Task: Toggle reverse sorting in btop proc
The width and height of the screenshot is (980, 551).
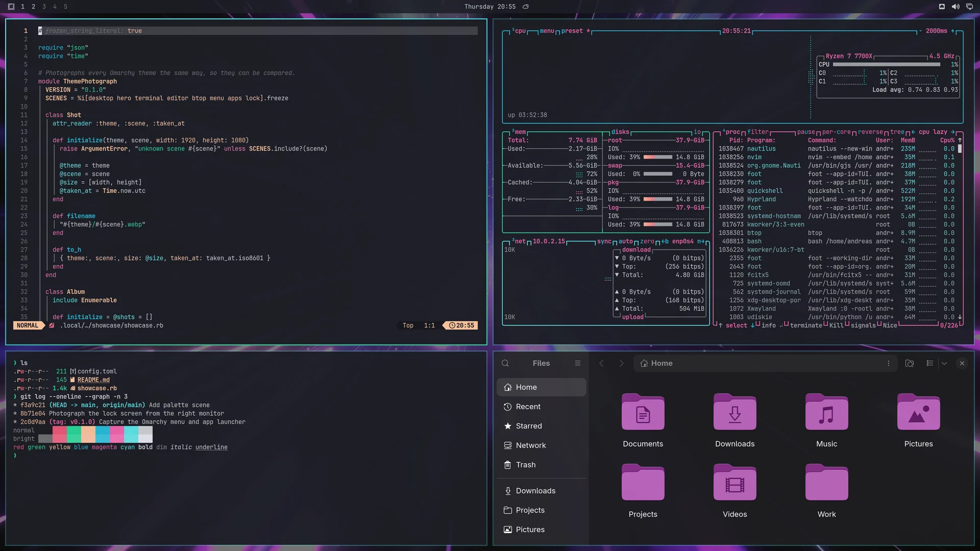Action: (870, 132)
